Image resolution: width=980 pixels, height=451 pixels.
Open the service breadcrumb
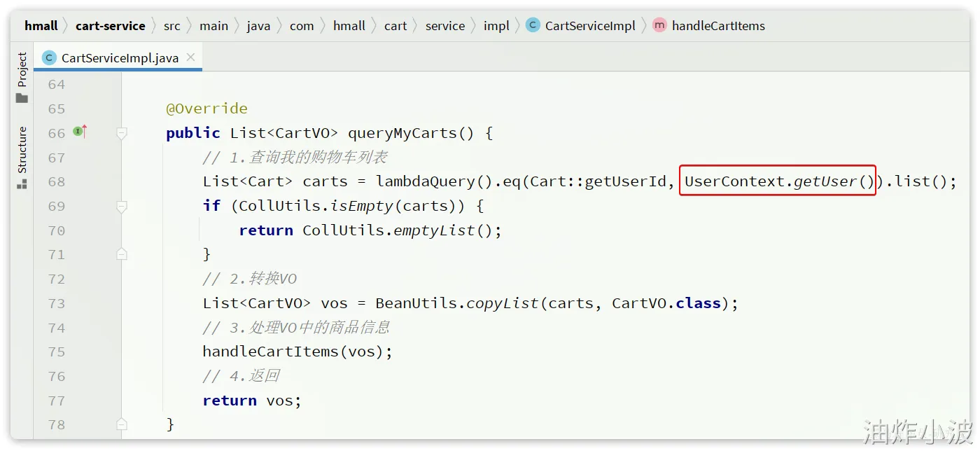click(x=445, y=26)
